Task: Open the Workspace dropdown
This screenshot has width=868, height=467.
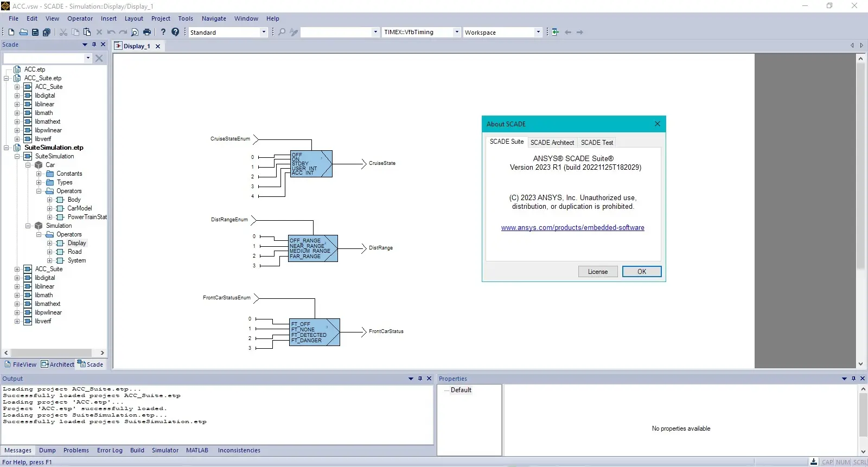Action: (538, 32)
